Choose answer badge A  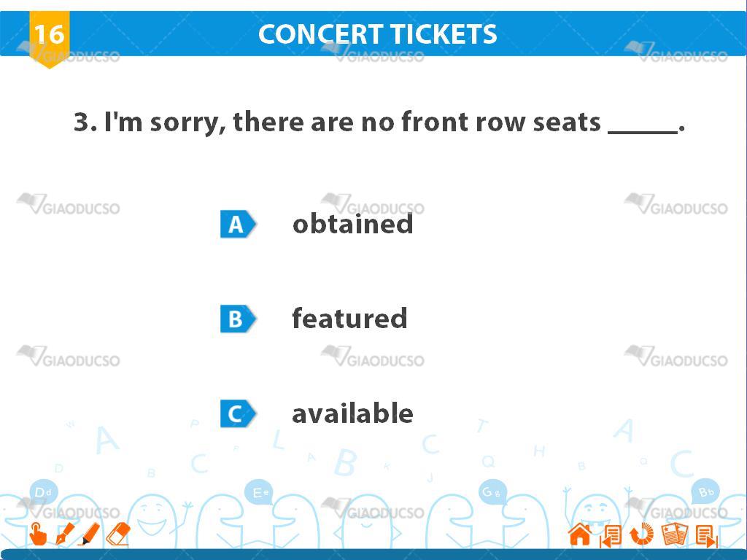coord(238,224)
